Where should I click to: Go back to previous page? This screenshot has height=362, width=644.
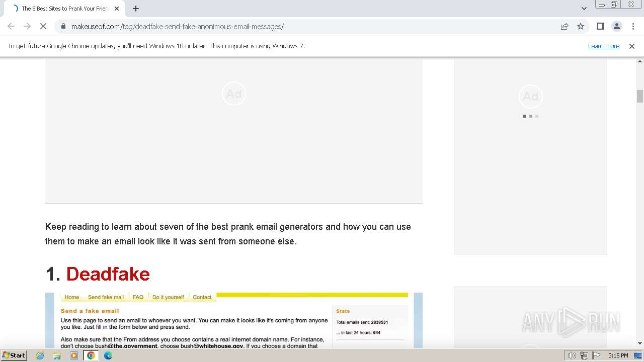click(11, 26)
